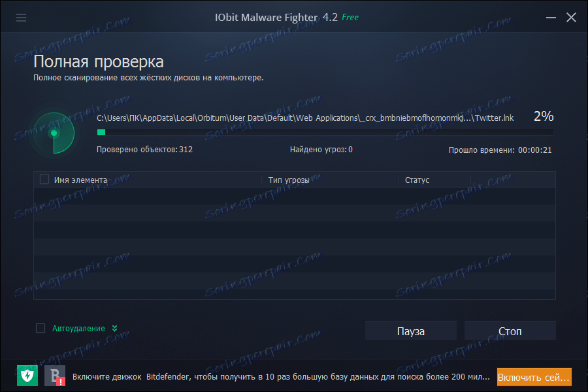Click the 2% progress value
Image resolution: width=588 pixels, height=392 pixels.
click(544, 116)
